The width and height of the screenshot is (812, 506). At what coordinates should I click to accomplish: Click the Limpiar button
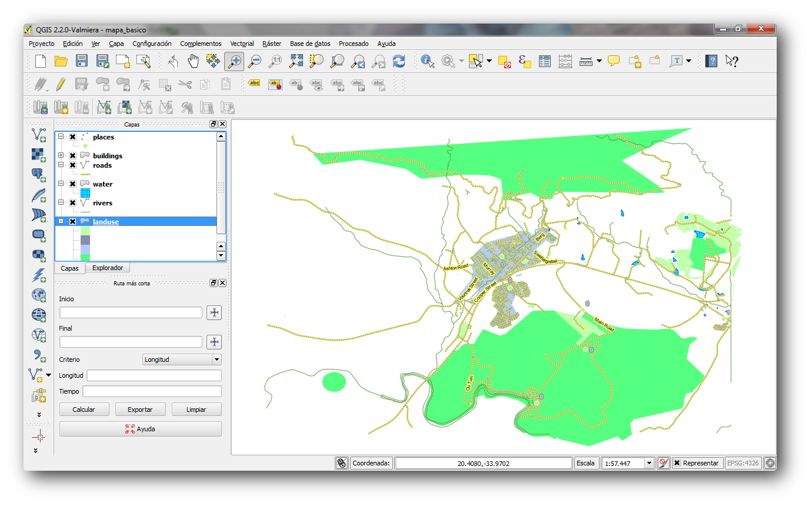tap(196, 410)
